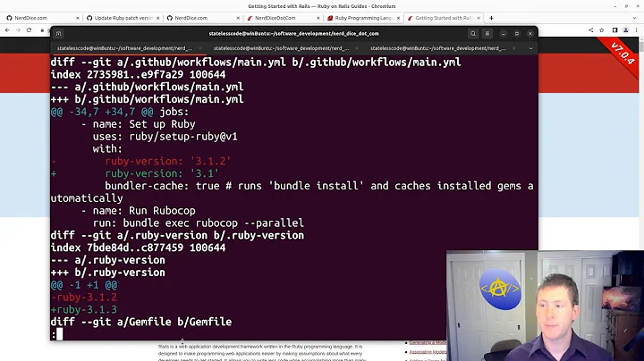Click the terminal window title bar text
Screen dimensions: 644x361
tap(293, 34)
